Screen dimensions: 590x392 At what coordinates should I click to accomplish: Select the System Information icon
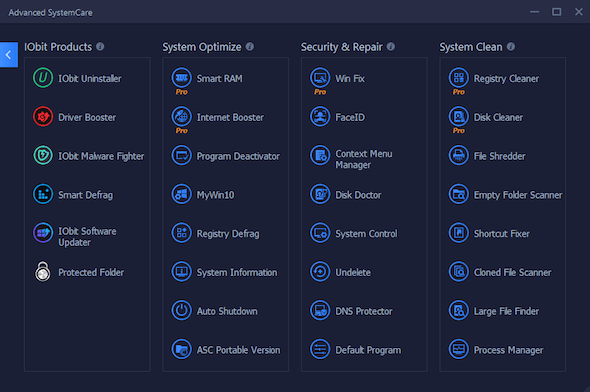coord(181,272)
